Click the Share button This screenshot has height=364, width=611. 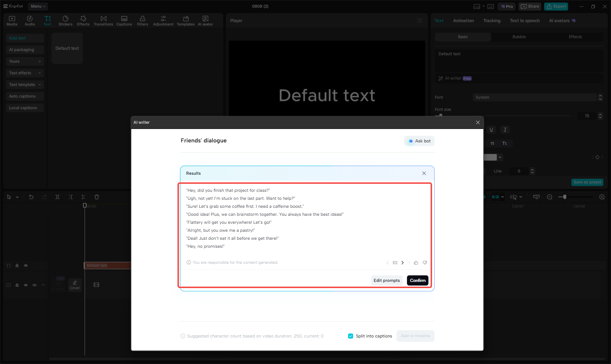point(530,7)
